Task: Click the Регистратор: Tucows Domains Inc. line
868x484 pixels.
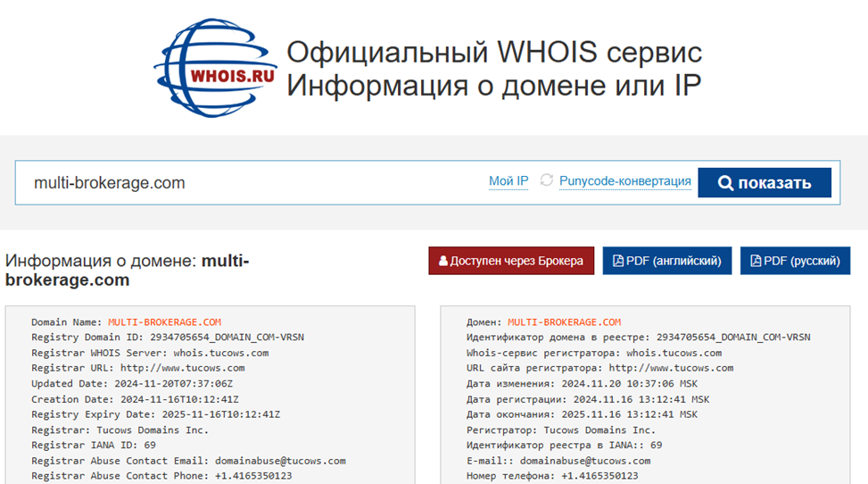Action: [561, 430]
